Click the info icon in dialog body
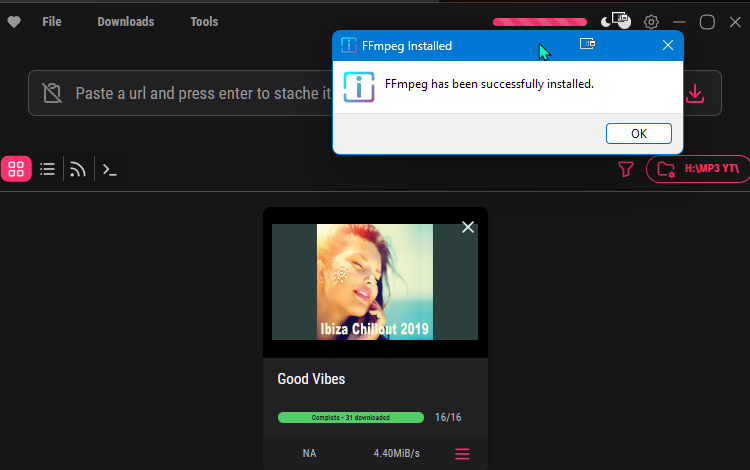Image resolution: width=750 pixels, height=470 pixels. click(x=359, y=87)
